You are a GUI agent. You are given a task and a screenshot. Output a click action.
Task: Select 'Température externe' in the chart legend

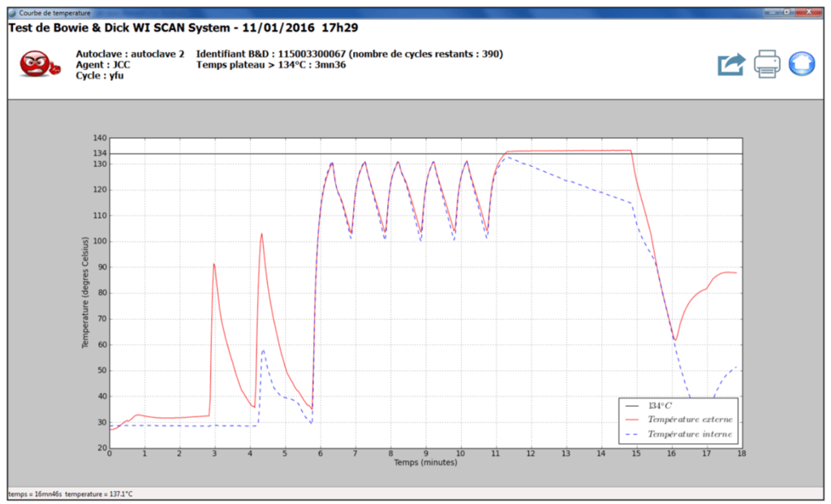(689, 420)
